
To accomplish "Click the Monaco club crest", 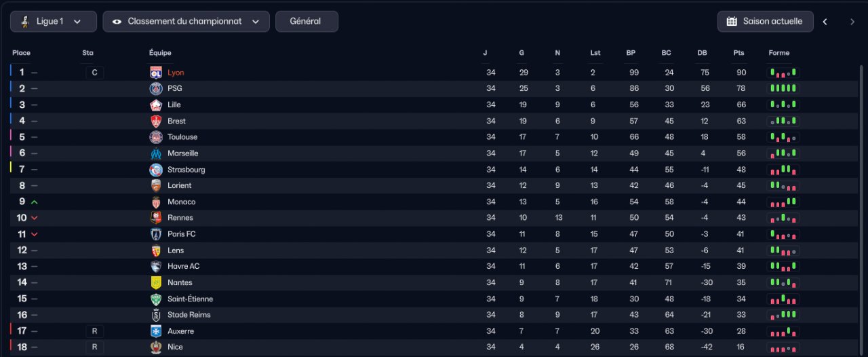I will click(156, 202).
